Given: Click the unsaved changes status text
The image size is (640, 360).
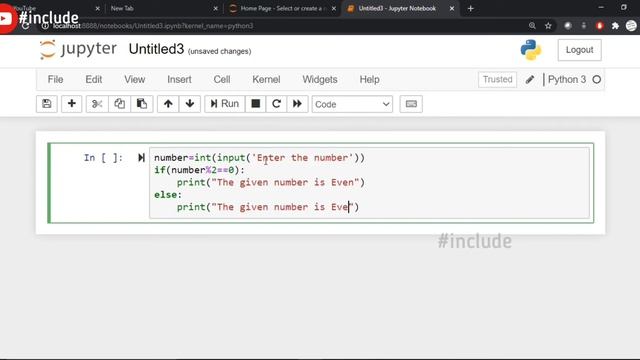Looking at the screenshot, I should click(x=220, y=51).
